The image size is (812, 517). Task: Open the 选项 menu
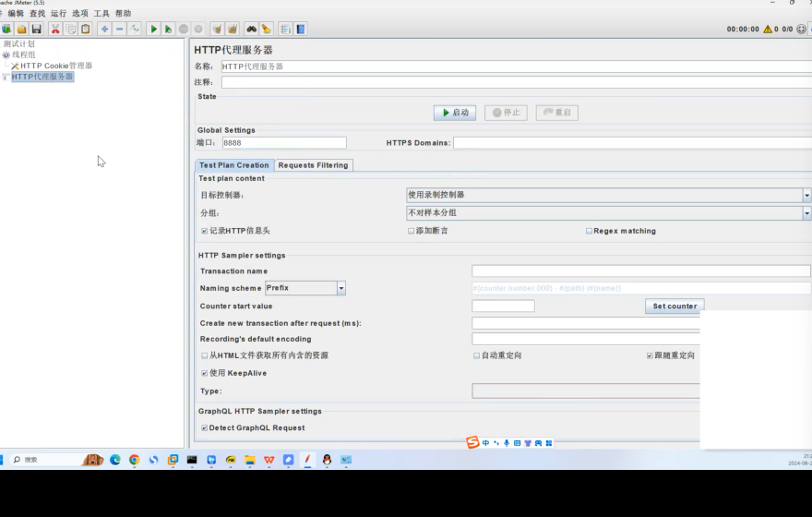point(79,13)
